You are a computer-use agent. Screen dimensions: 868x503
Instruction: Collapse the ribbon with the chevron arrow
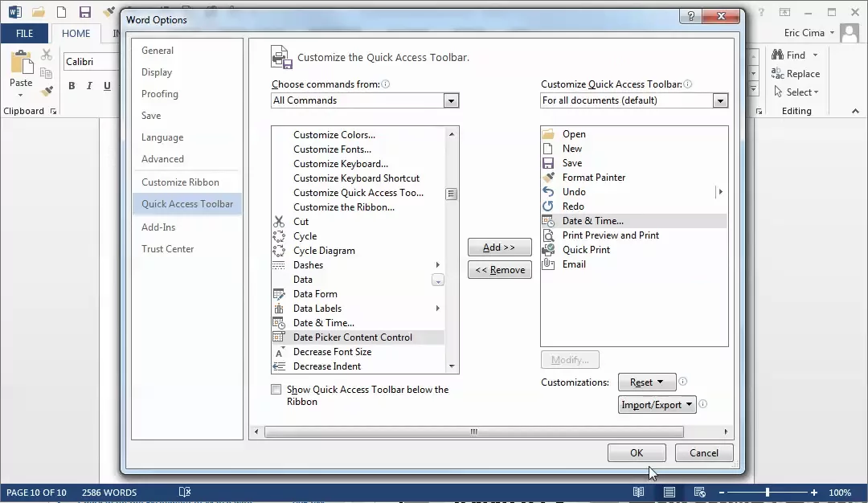pos(855,111)
